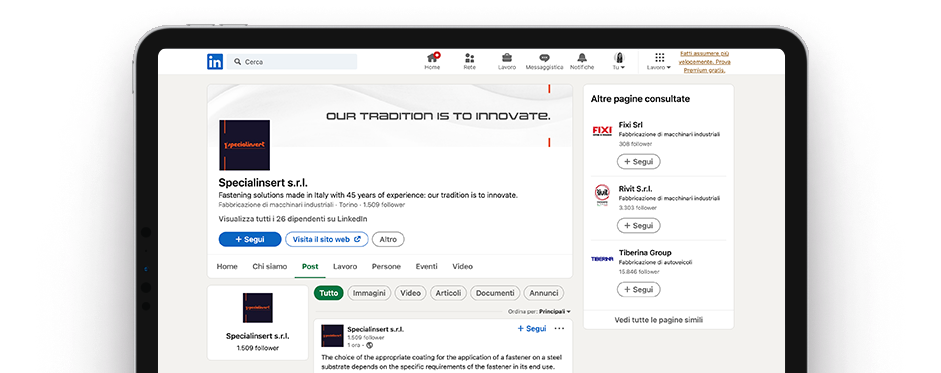Open the post three-dot menu
The width and height of the screenshot is (941, 373).
[559, 329]
